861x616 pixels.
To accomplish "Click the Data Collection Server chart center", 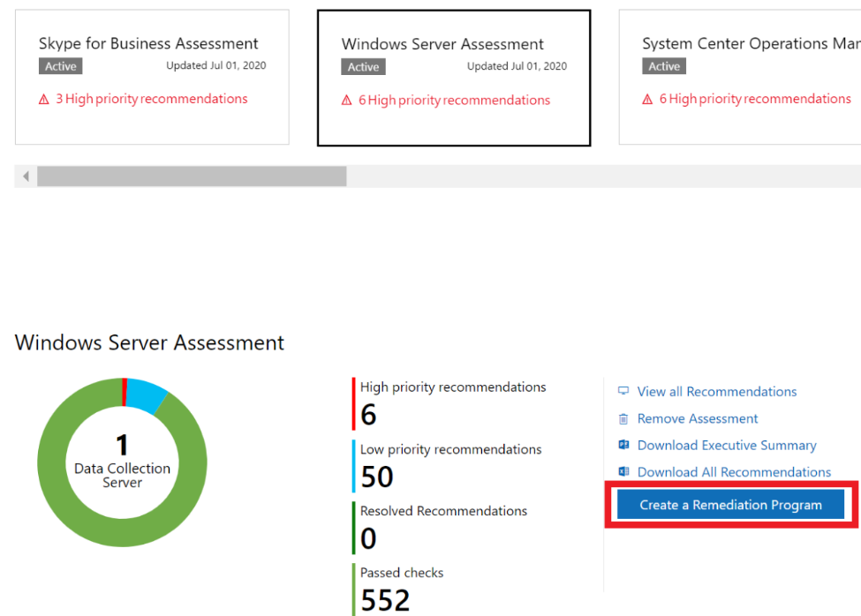I will 122,462.
